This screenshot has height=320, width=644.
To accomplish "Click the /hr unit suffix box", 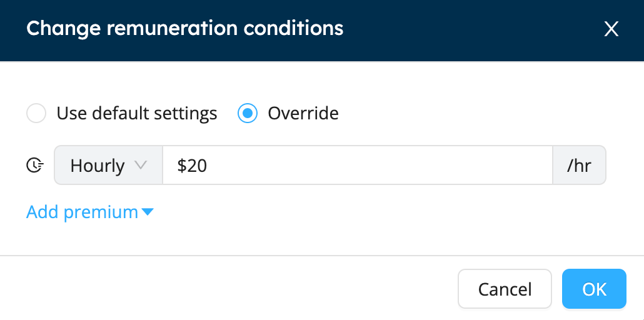I will click(579, 165).
